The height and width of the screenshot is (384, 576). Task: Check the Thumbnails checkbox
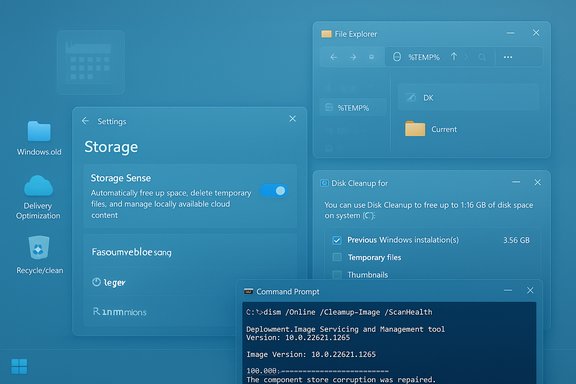tap(336, 274)
